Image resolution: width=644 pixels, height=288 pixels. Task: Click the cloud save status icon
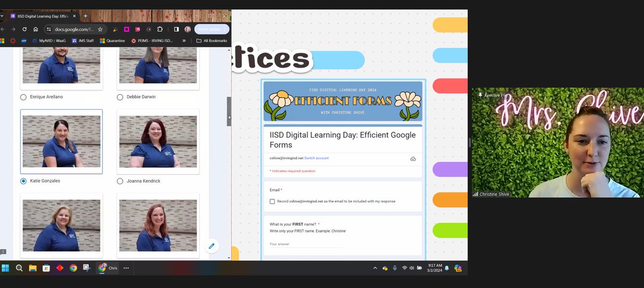413,159
